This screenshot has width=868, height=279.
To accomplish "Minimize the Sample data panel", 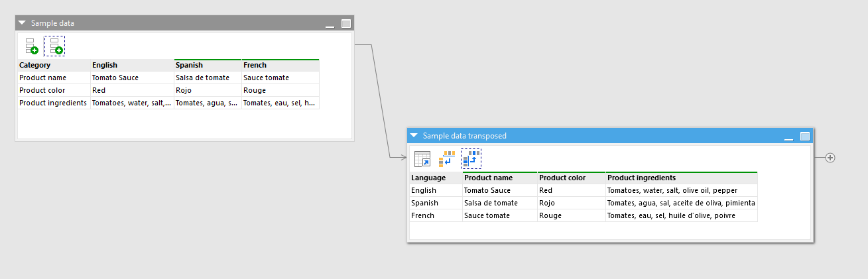I will (x=330, y=24).
